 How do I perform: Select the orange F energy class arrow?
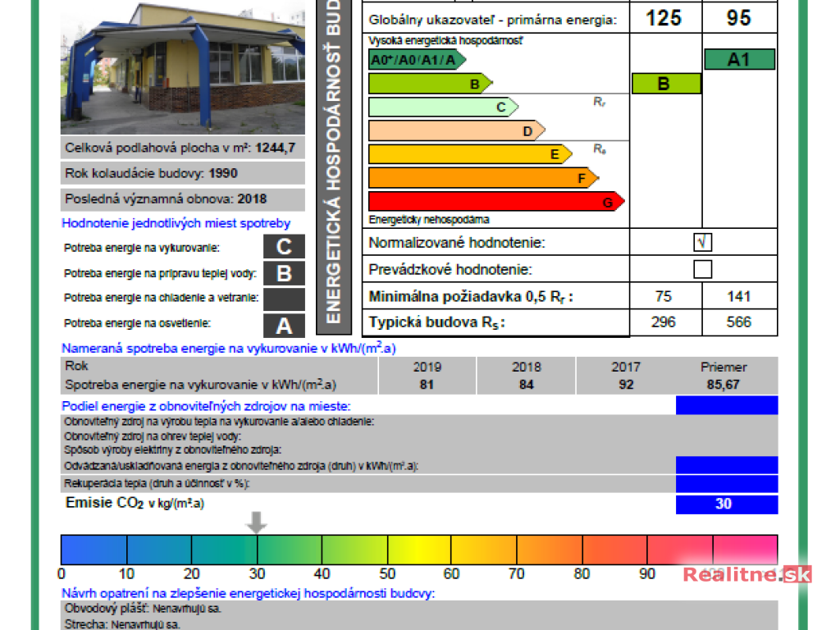pos(483,177)
